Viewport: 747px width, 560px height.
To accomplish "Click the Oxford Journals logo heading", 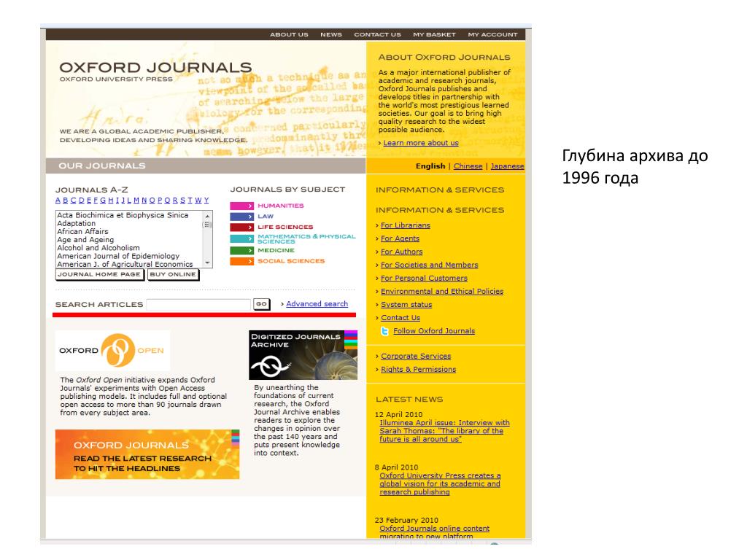I will point(156,68).
